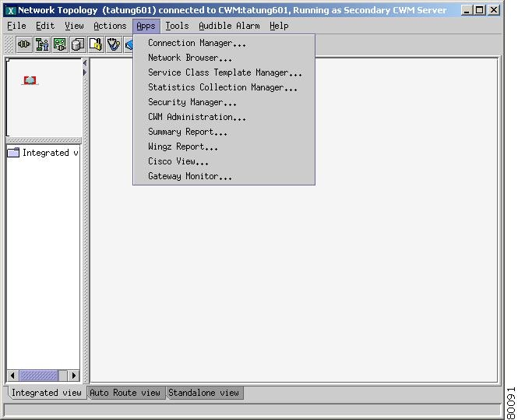518x420 pixels.
Task: Close the Network Topology window
Action: [x=494, y=10]
